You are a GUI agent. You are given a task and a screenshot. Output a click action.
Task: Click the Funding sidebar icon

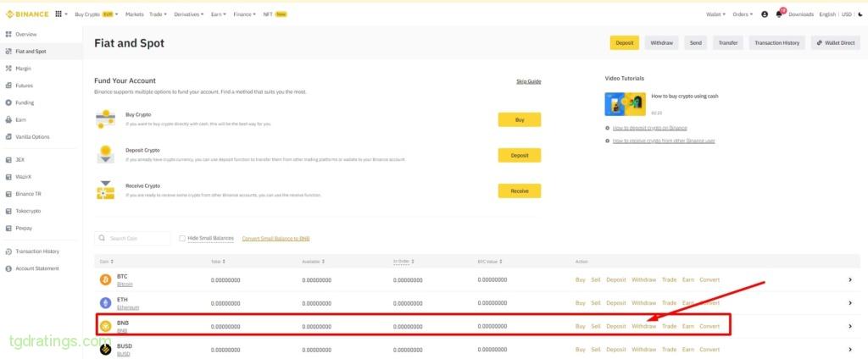pos(8,103)
